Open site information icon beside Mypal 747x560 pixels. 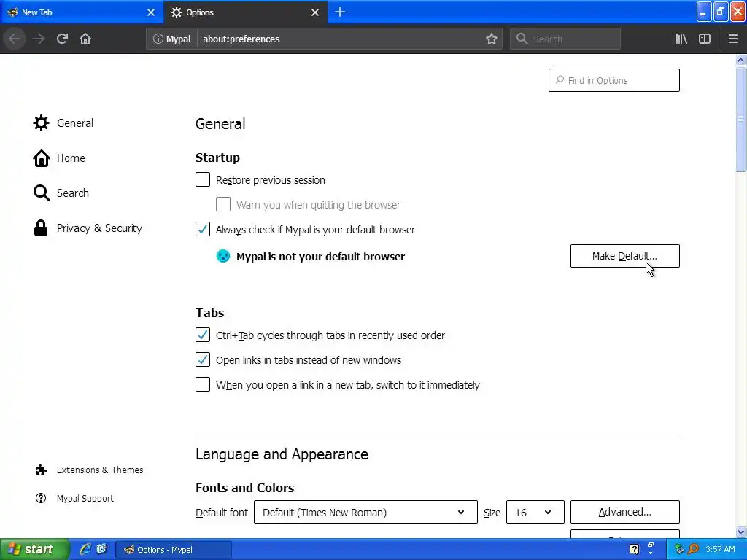click(158, 39)
